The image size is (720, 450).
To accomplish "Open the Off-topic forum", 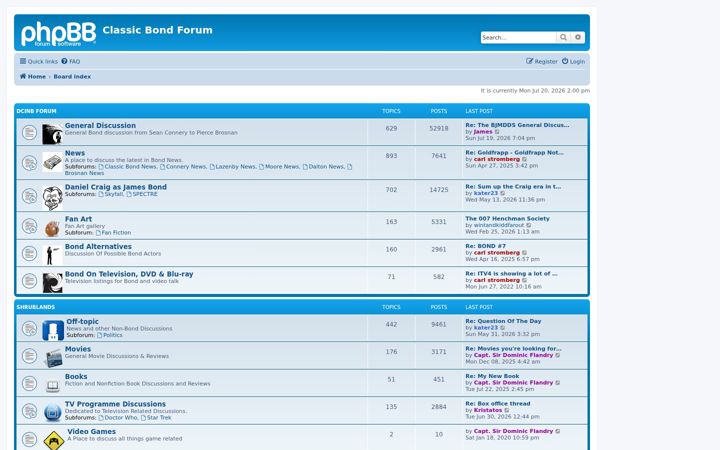I will [x=82, y=321].
